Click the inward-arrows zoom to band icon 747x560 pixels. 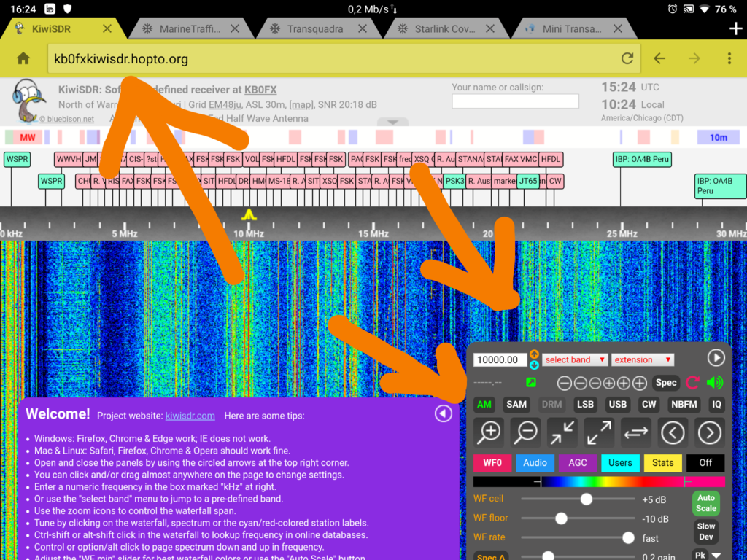tap(562, 433)
